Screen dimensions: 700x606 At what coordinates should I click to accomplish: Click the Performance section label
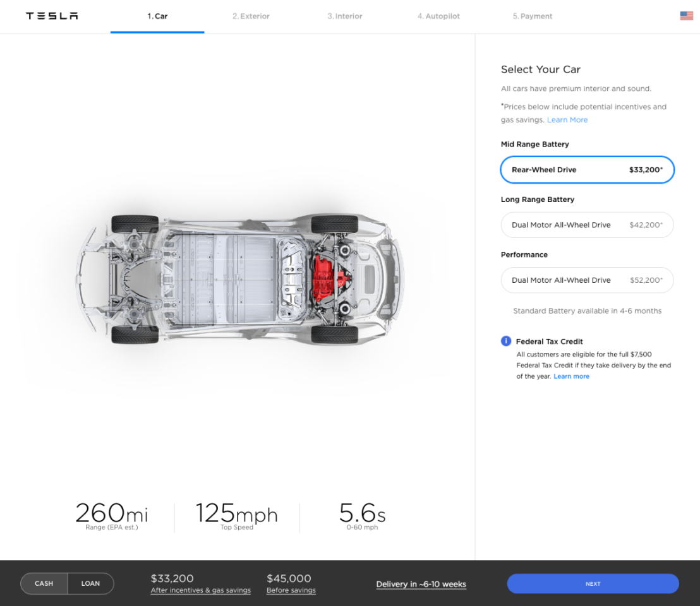tap(524, 254)
